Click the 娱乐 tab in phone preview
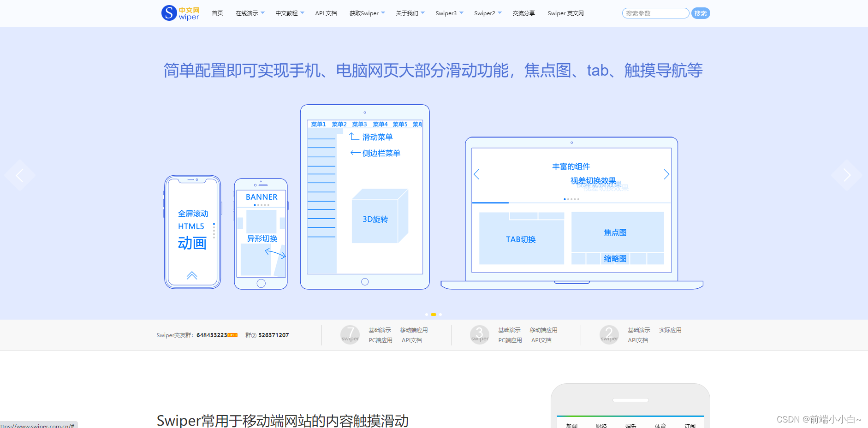 point(631,425)
